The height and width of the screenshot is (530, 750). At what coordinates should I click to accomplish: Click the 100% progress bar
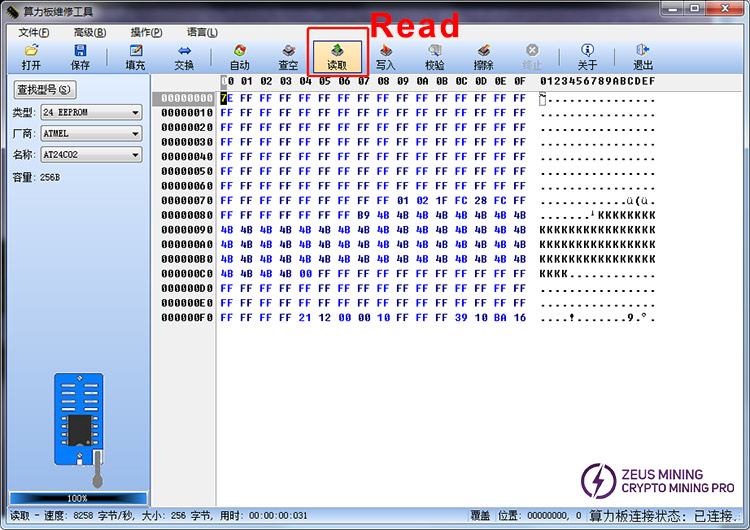click(x=78, y=498)
